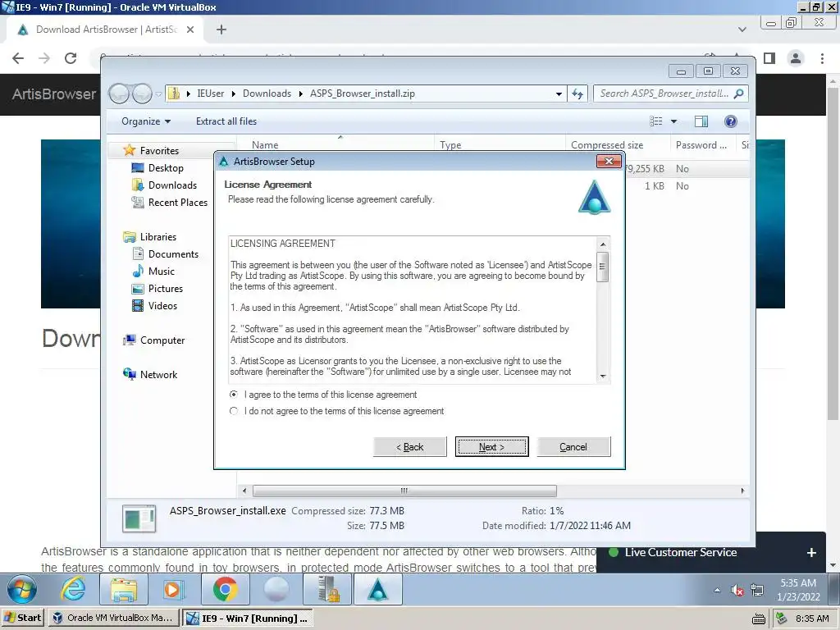Click the address bar refresh icon
Screen dimensions: 840x630
point(577,94)
